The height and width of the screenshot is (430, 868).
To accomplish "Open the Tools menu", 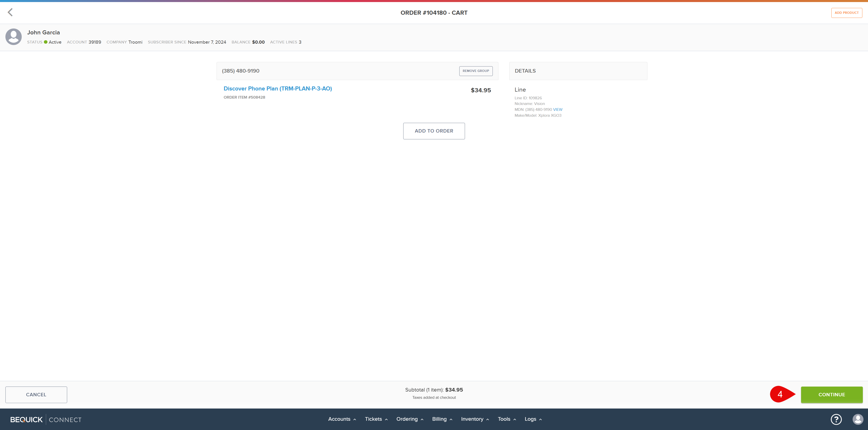I will 506,419.
